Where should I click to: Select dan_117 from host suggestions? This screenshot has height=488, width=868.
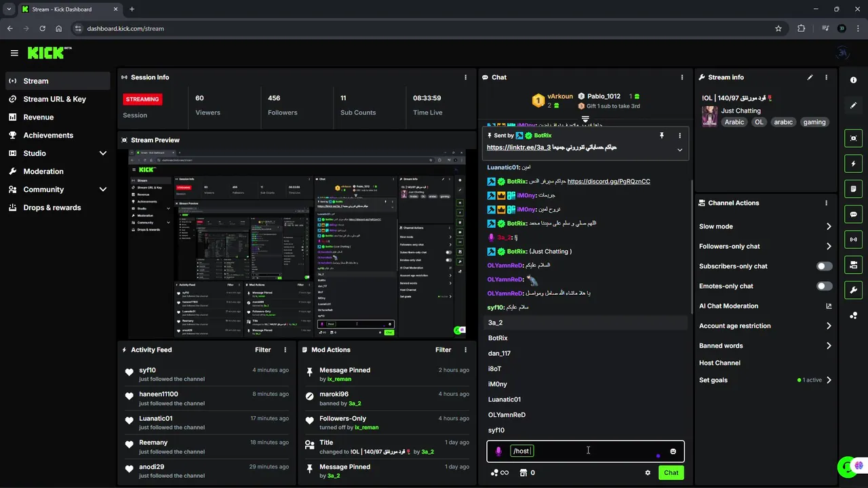[x=585, y=353]
